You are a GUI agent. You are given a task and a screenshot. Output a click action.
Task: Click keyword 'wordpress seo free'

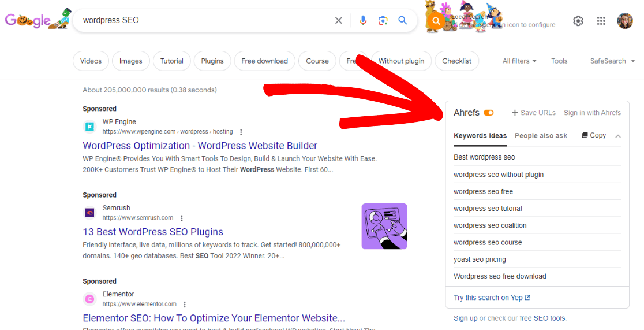click(x=483, y=191)
